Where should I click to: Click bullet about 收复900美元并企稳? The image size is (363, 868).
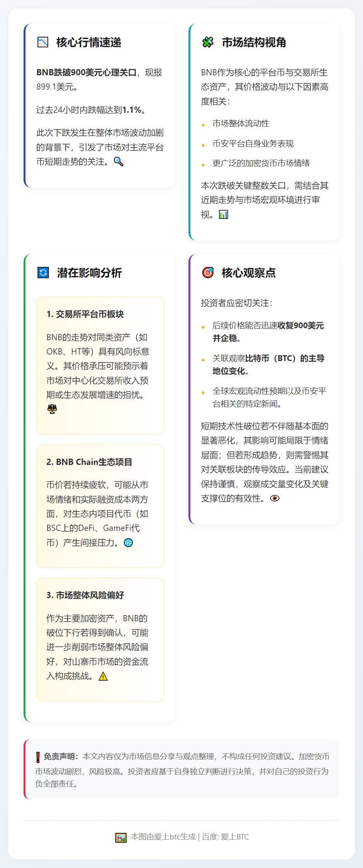click(x=268, y=332)
